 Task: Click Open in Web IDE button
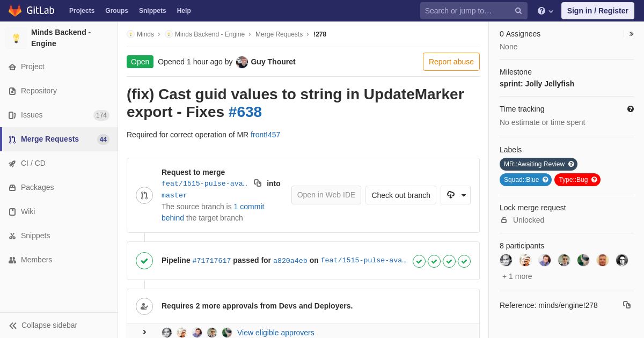pos(326,195)
